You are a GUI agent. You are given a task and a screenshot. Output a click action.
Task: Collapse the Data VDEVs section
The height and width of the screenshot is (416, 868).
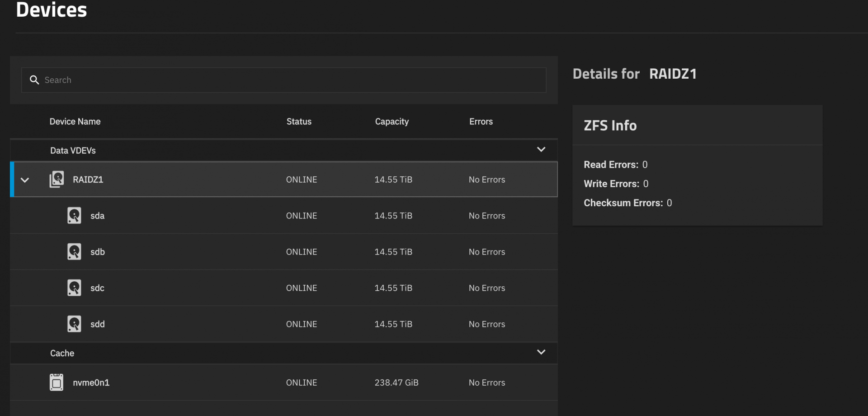click(x=541, y=150)
